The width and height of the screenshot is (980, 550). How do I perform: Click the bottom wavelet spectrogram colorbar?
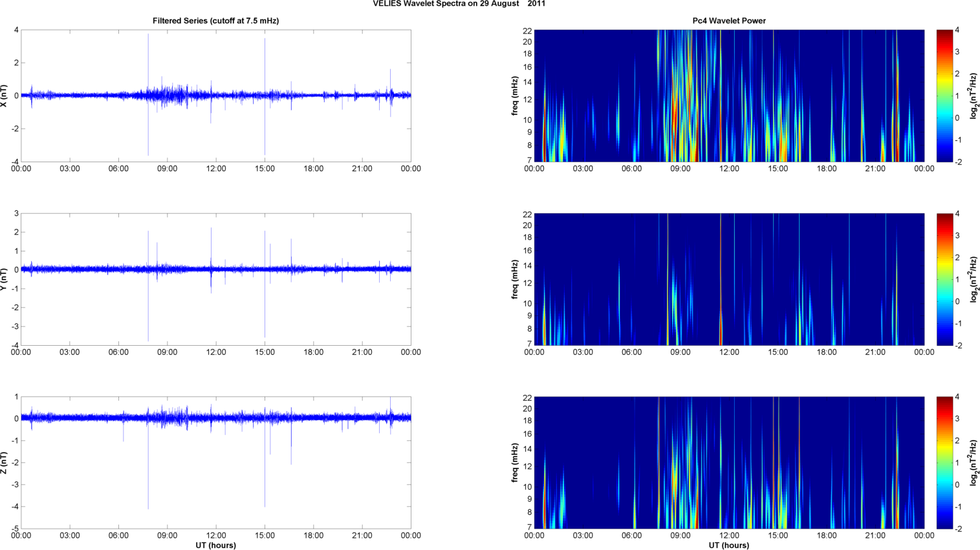[x=944, y=463]
